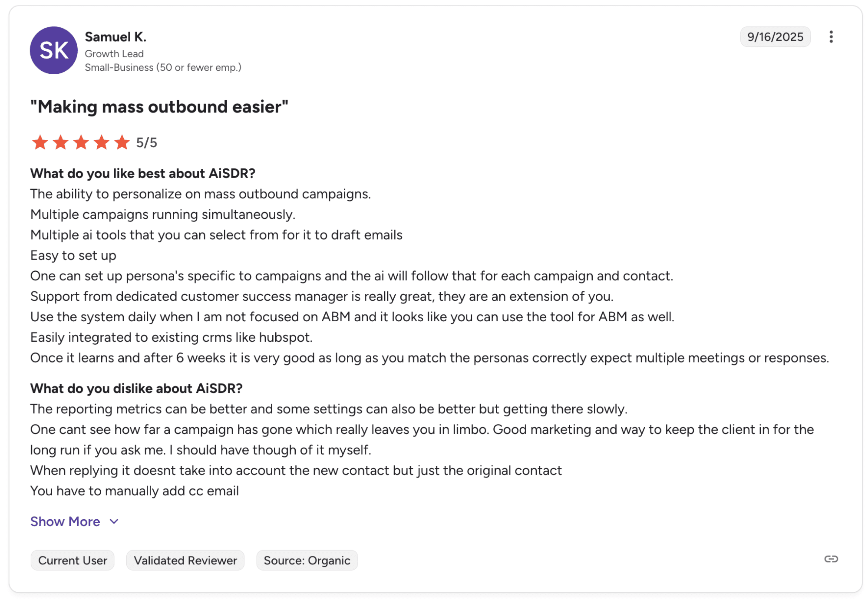
Task: Click the "Making mass outbound easier" title
Action: [159, 107]
